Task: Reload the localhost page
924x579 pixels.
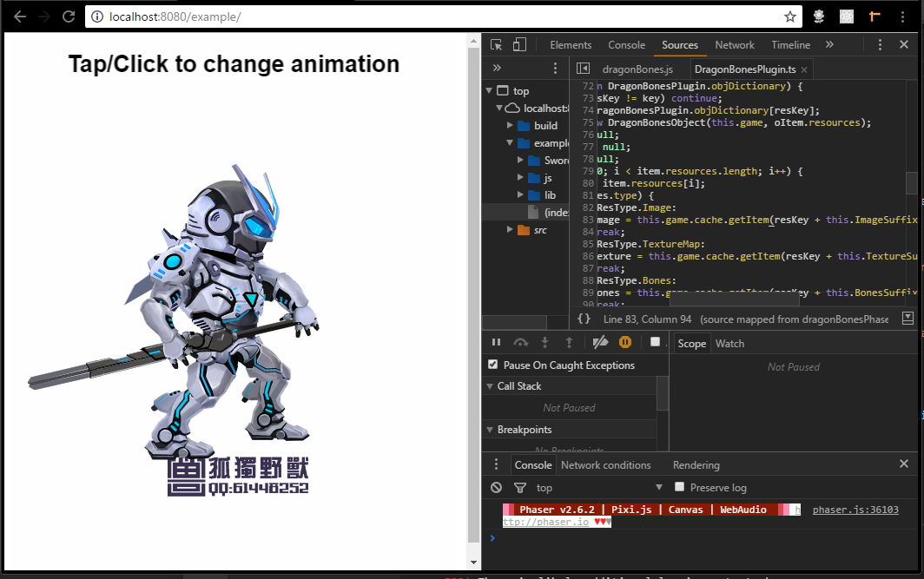Action: (69, 16)
